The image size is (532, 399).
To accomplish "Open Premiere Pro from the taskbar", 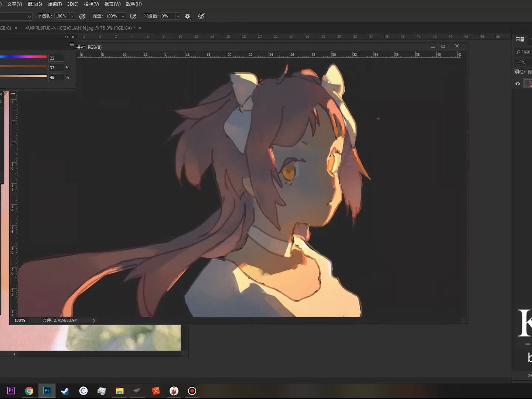I will click(x=11, y=391).
